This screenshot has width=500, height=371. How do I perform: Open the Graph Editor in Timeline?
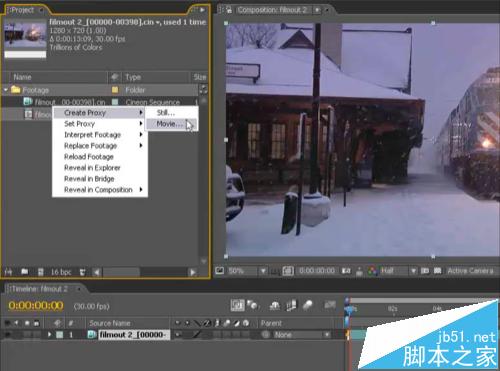pyautogui.click(x=330, y=304)
